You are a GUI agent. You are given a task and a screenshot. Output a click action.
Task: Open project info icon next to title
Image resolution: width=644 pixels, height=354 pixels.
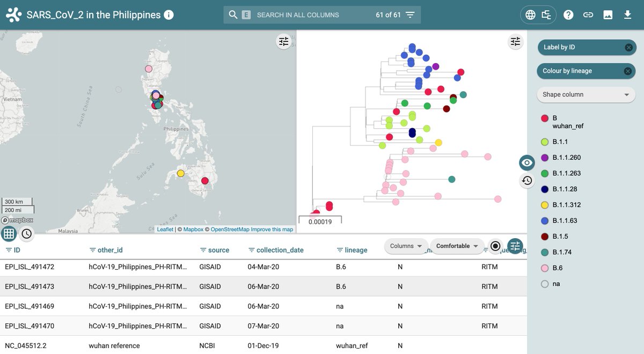click(169, 14)
